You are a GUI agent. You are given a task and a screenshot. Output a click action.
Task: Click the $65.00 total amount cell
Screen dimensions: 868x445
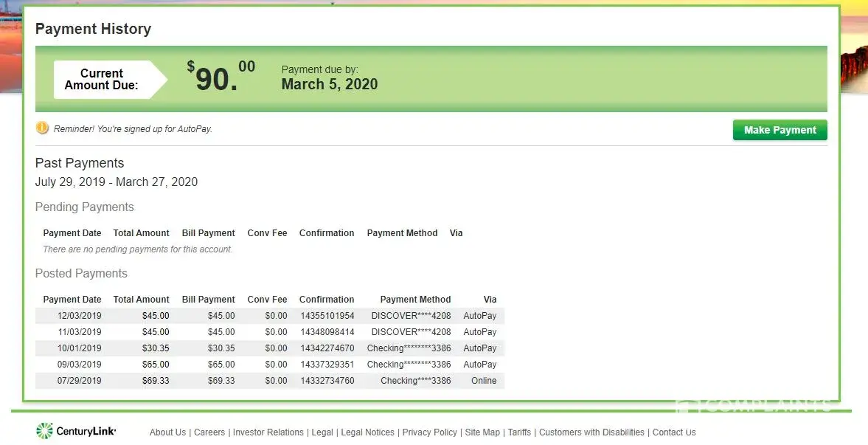tap(156, 364)
